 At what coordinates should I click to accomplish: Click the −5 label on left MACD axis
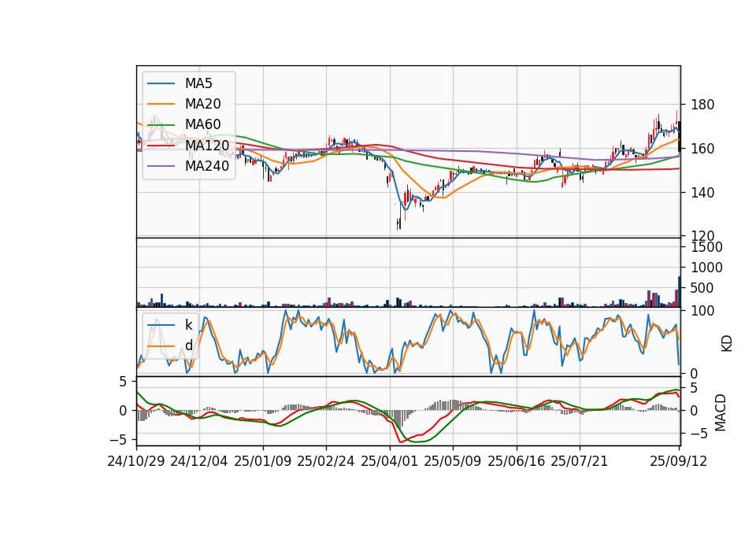click(x=117, y=440)
